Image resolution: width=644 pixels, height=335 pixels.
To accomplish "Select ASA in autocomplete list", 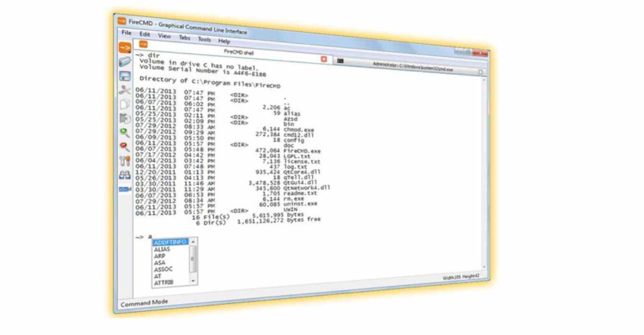I will click(160, 263).
